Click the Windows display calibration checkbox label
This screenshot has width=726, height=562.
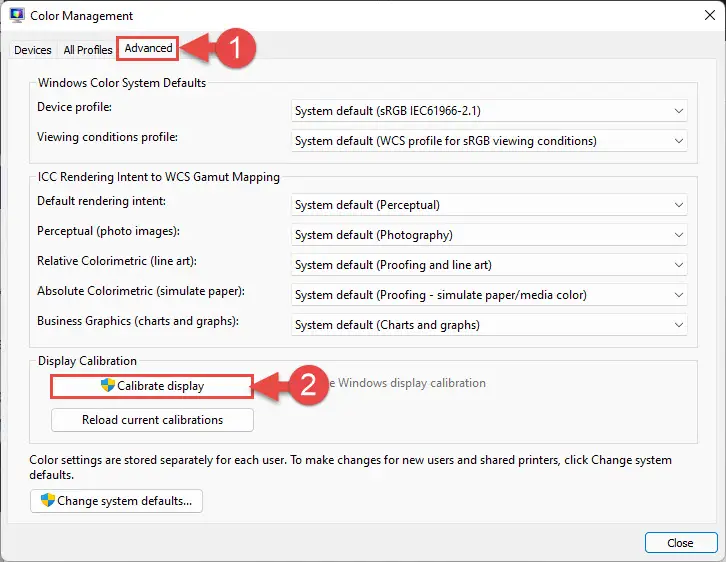tap(407, 383)
